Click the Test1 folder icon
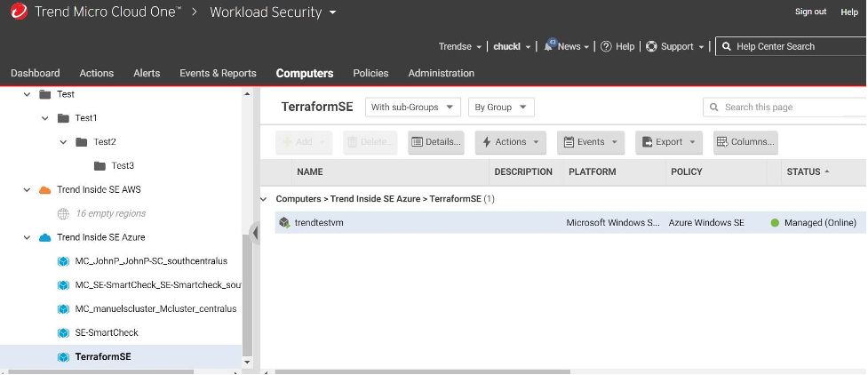Image resolution: width=868 pixels, height=375 pixels. point(64,118)
